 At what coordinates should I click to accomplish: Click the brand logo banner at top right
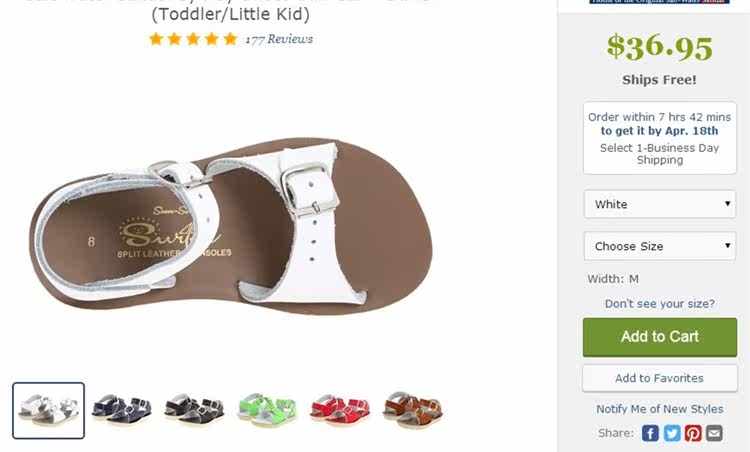click(660, 2)
